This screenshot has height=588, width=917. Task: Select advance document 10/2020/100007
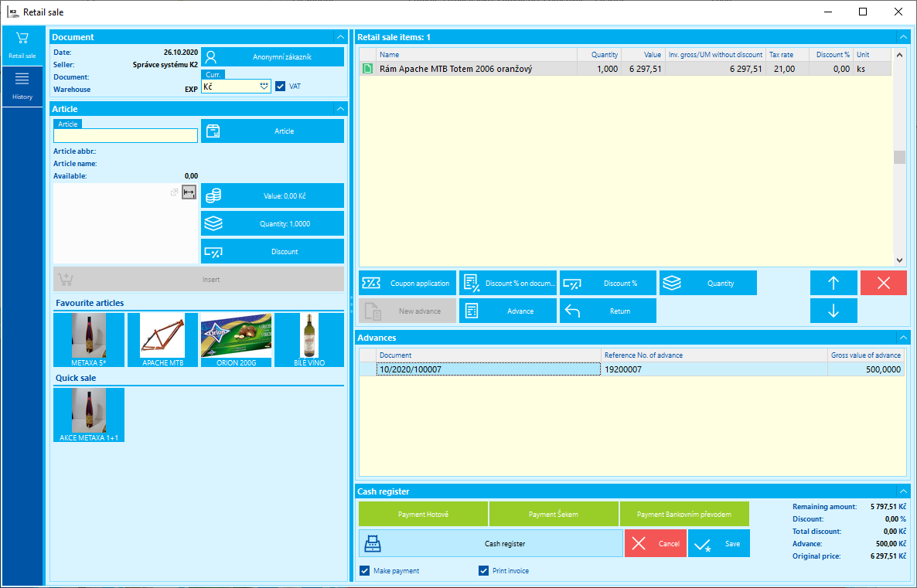click(x=489, y=369)
